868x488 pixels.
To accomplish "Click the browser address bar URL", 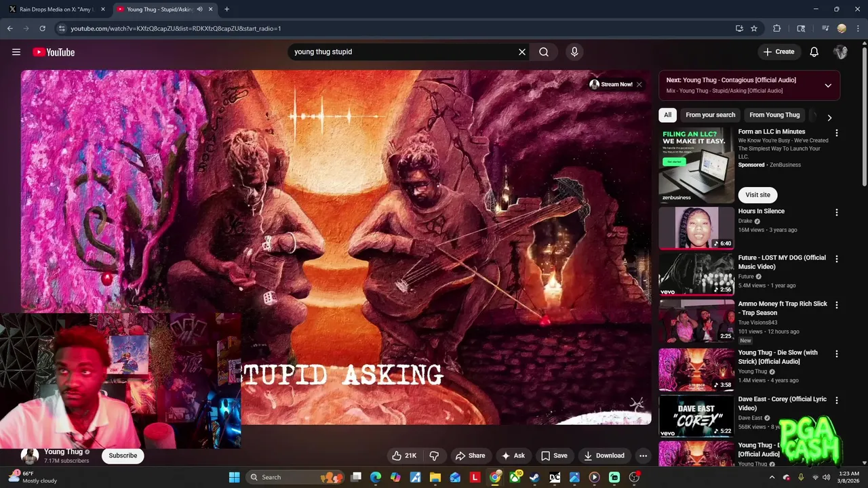I will [x=176, y=28].
